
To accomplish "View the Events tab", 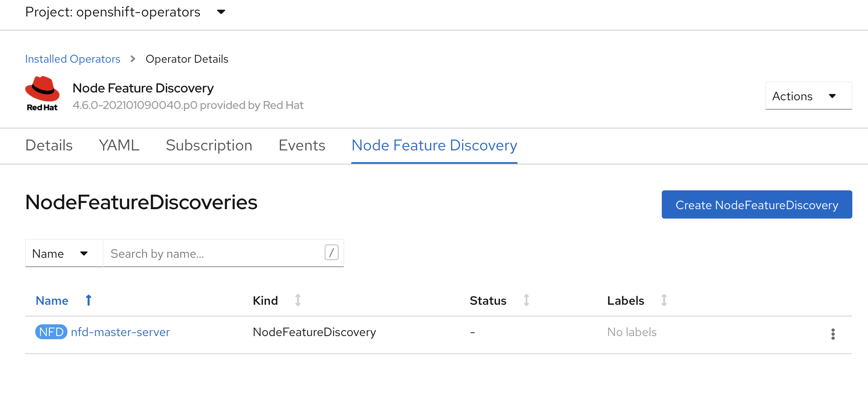I will pos(302,145).
